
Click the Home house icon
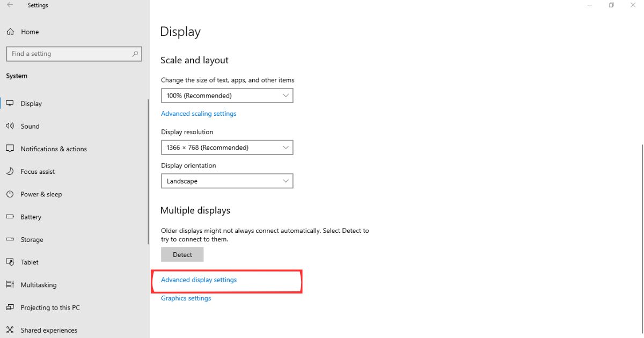[x=10, y=32]
